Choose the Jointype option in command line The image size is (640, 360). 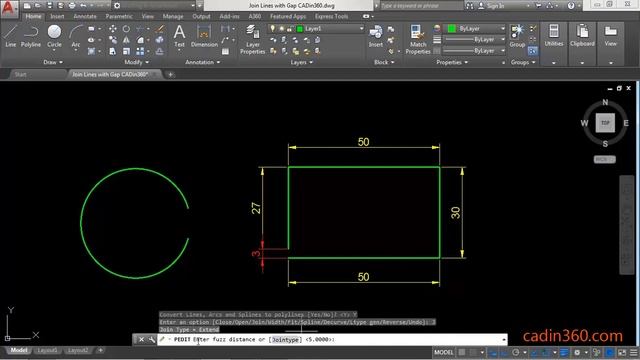pyautogui.click(x=285, y=340)
